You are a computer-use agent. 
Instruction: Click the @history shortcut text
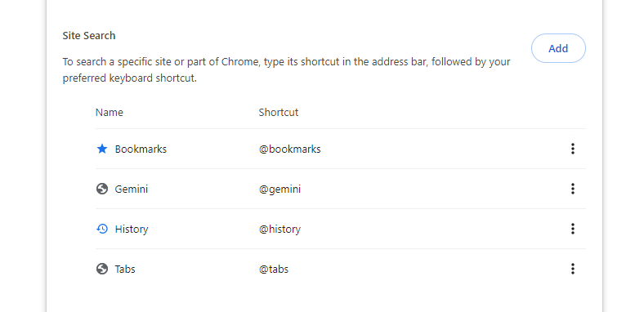pos(280,229)
